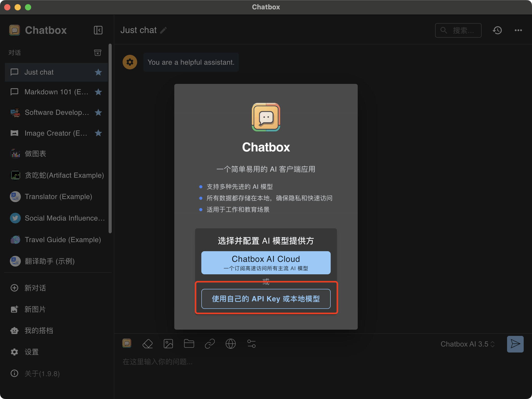Edit the Just chat title pencil
This screenshot has height=399, width=532.
click(x=163, y=30)
